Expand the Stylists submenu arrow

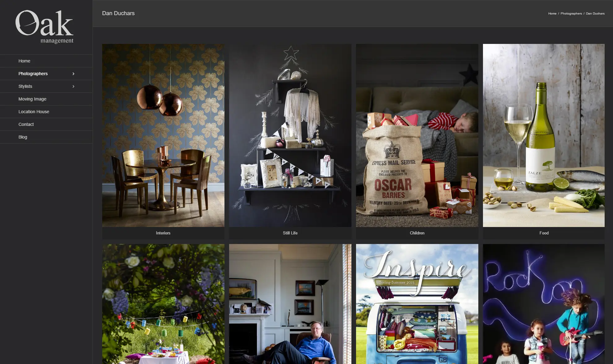(73, 86)
